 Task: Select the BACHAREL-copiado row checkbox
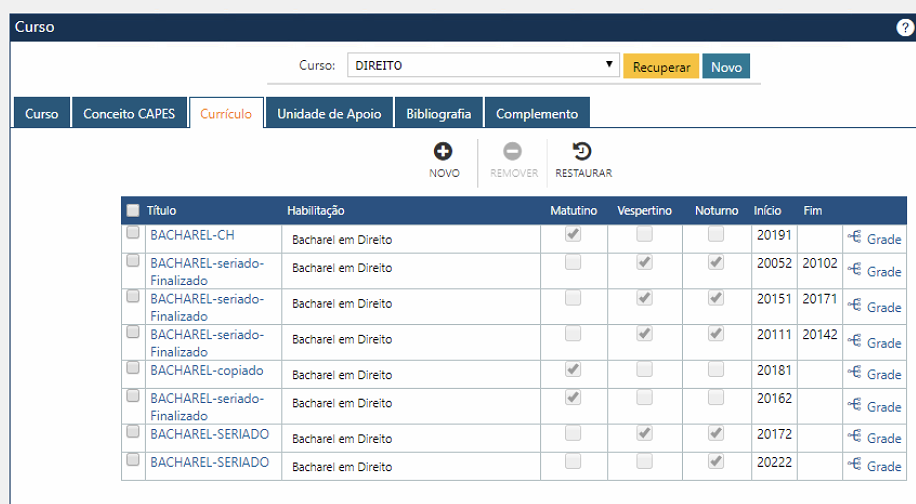pyautogui.click(x=133, y=367)
